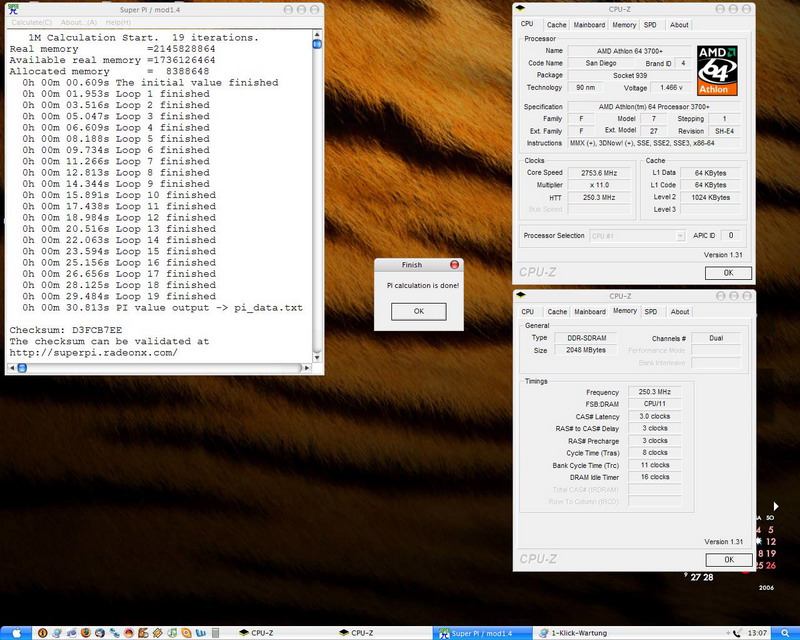Click the Apple logo start button
This screenshot has width=800, height=640.
pyautogui.click(x=16, y=633)
